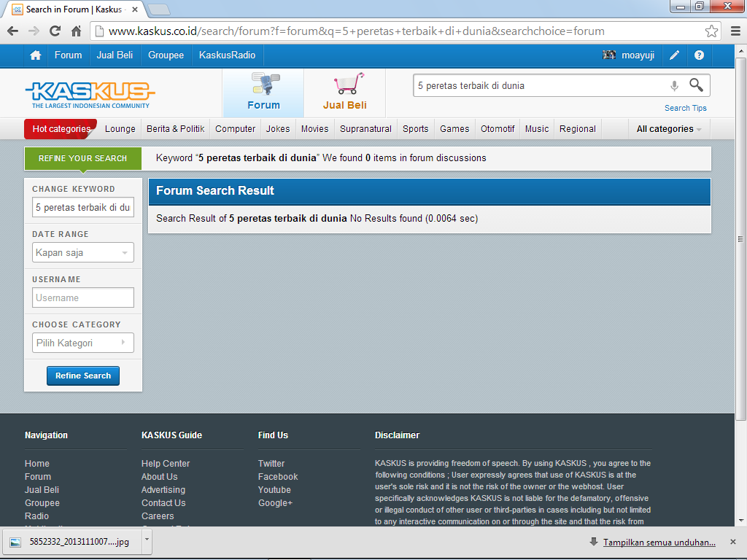Close the Search in Forum tab
This screenshot has width=747, height=560.
pyautogui.click(x=135, y=9)
